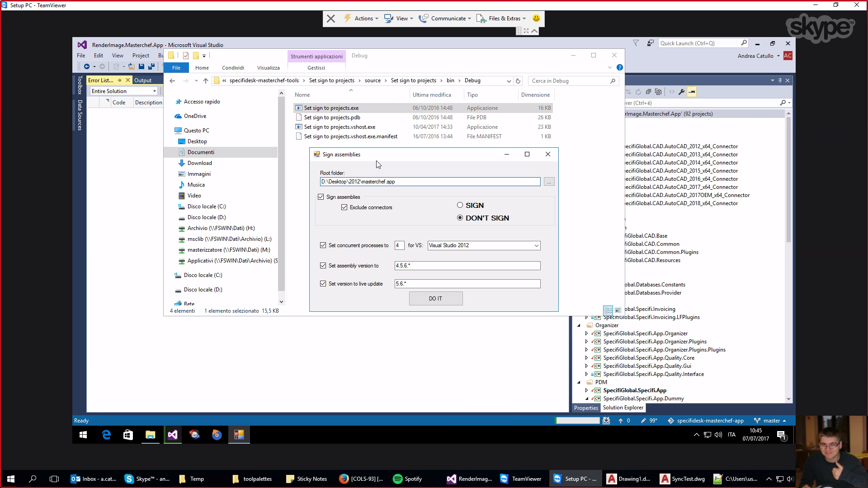Open TeamViewer Communicate menu
This screenshot has width=868, height=488.
tap(445, 19)
